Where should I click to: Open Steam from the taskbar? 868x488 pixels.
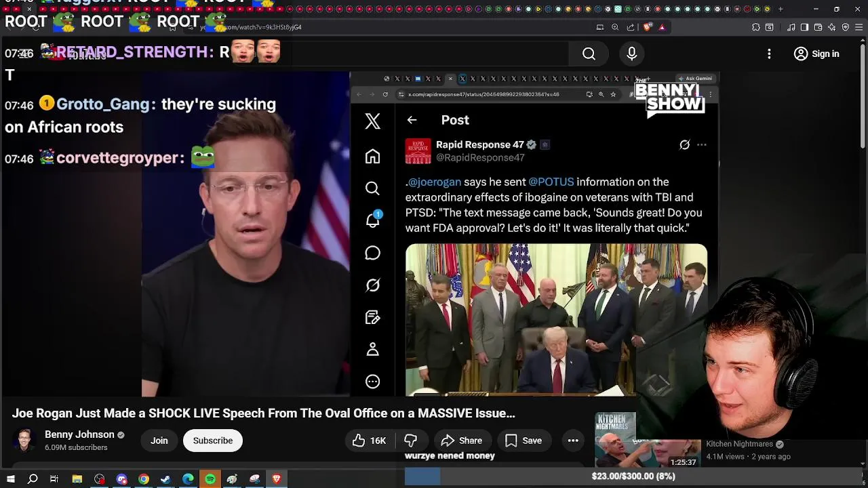point(165,479)
